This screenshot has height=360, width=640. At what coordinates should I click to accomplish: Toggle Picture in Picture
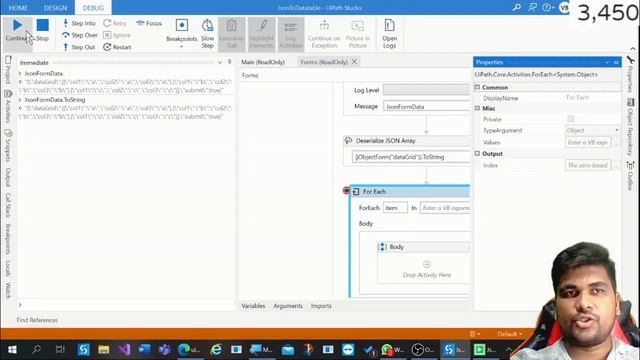(358, 33)
